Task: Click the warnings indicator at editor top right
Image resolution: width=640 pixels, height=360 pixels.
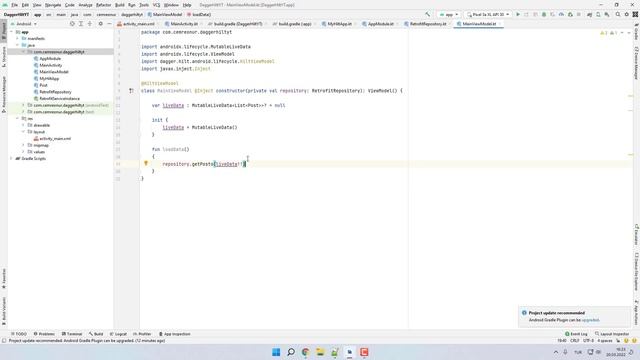Action: tap(610, 33)
